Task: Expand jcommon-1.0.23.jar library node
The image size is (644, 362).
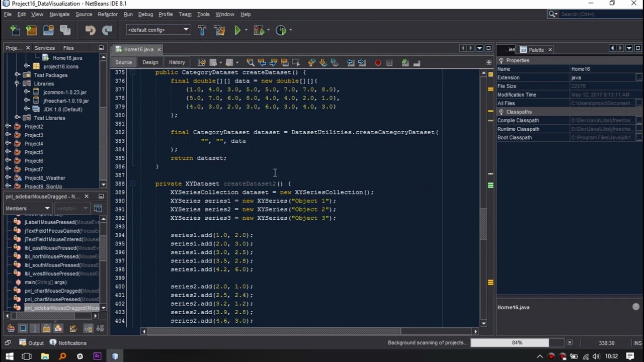Action: (x=27, y=92)
